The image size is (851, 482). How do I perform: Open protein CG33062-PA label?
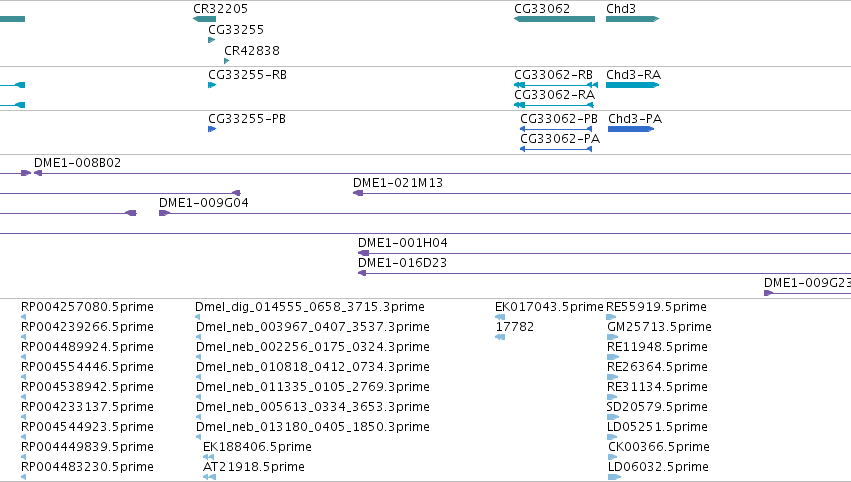(560, 139)
